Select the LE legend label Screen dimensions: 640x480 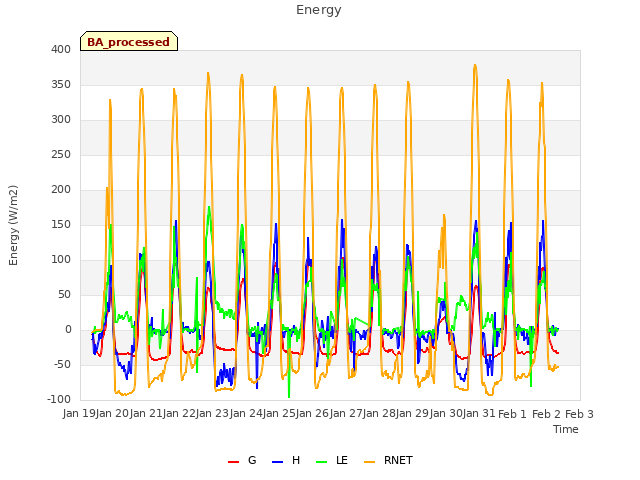click(342, 460)
